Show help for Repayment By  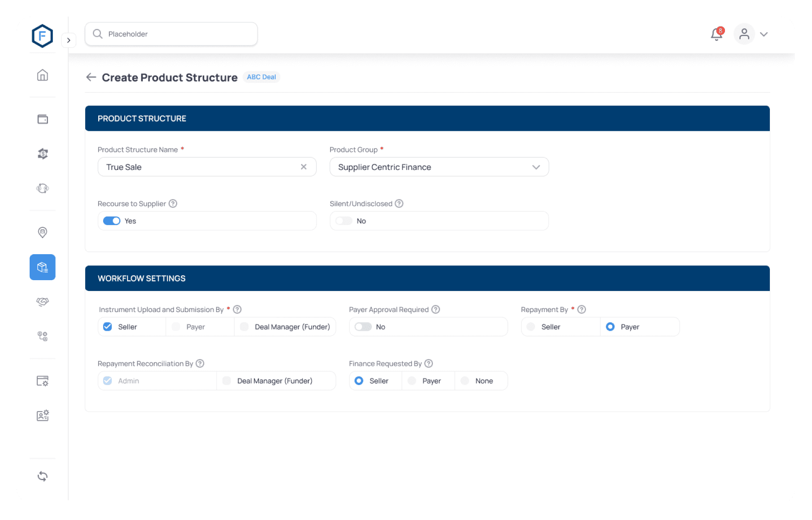582,309
